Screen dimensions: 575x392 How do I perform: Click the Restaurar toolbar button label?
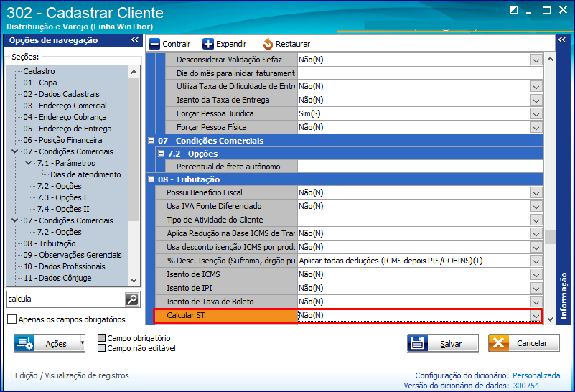293,44
